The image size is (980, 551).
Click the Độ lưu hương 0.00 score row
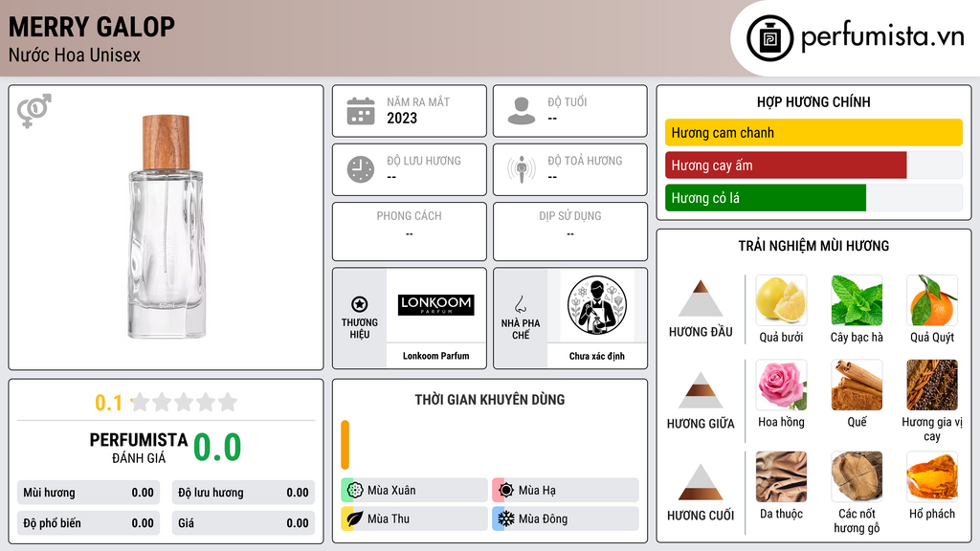[243, 493]
